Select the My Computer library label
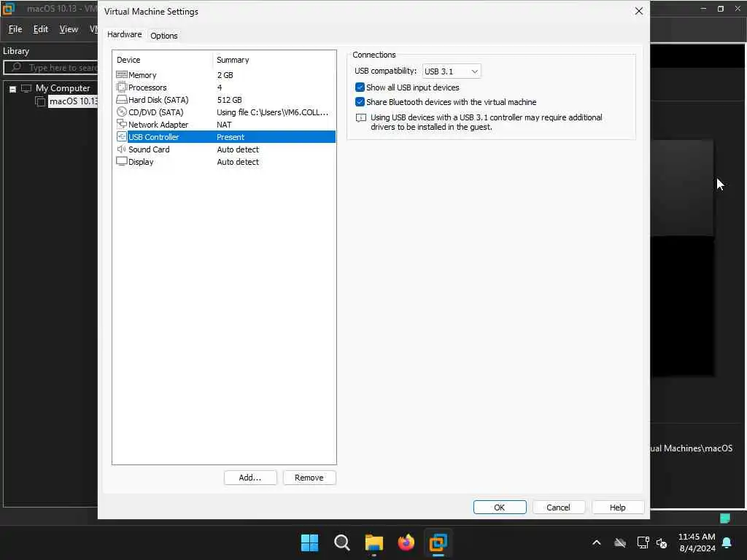 (x=63, y=88)
